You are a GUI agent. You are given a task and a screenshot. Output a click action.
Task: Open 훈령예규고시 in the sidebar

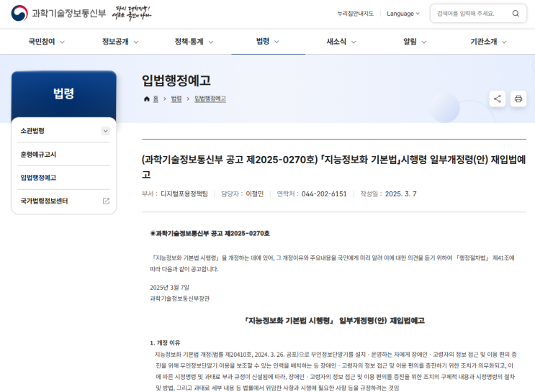[x=38, y=155]
